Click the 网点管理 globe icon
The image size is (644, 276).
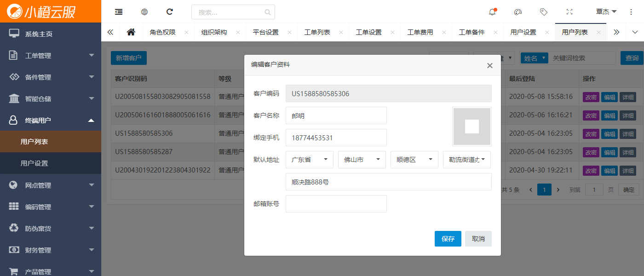[x=14, y=185]
